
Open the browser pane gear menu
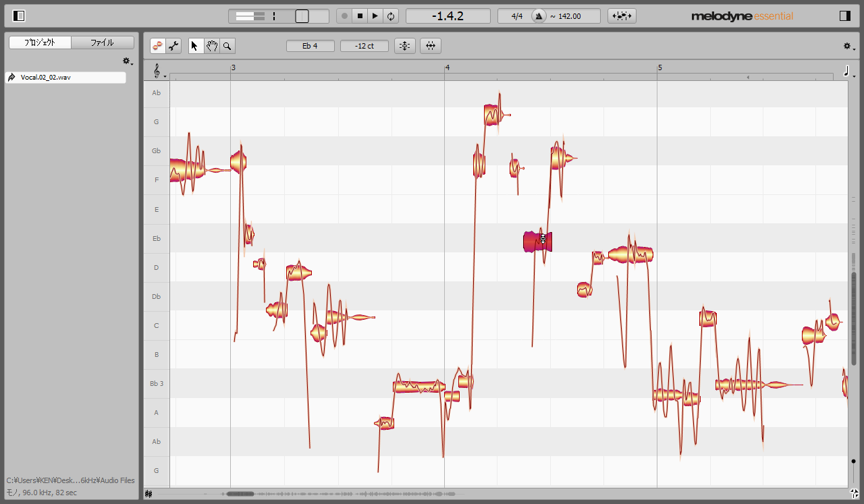click(127, 61)
